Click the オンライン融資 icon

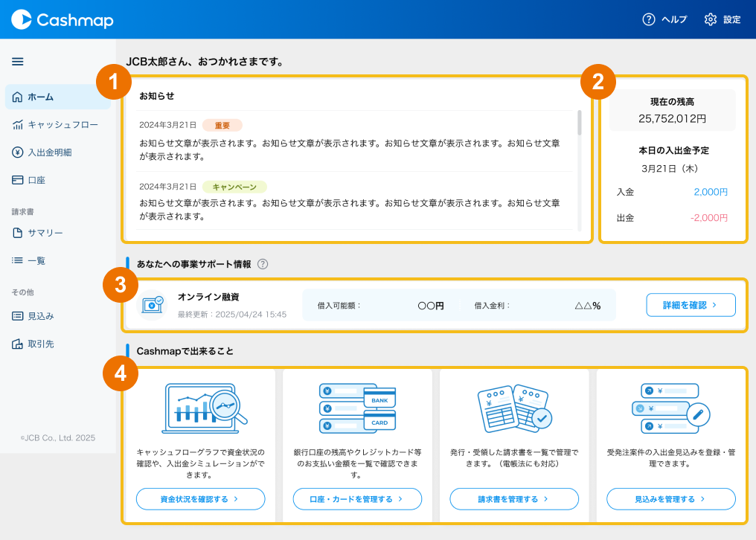[x=153, y=305]
